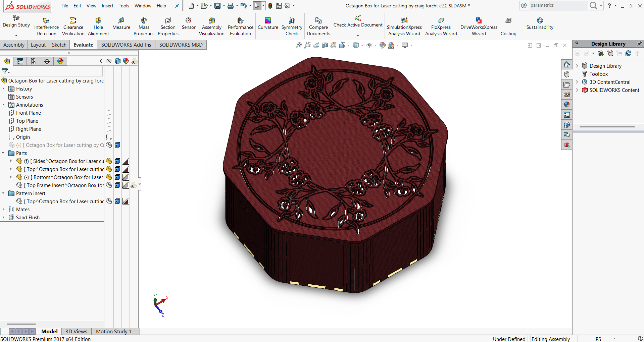This screenshot has height=342, width=644.
Task: Collapse the Pattern insert folder
Action: 3,193
